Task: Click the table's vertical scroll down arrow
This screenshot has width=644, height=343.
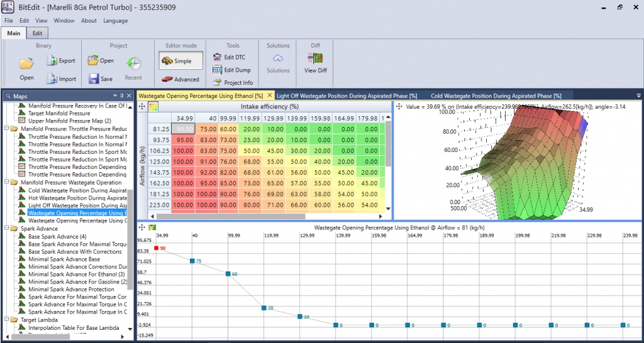Action: [x=388, y=209]
